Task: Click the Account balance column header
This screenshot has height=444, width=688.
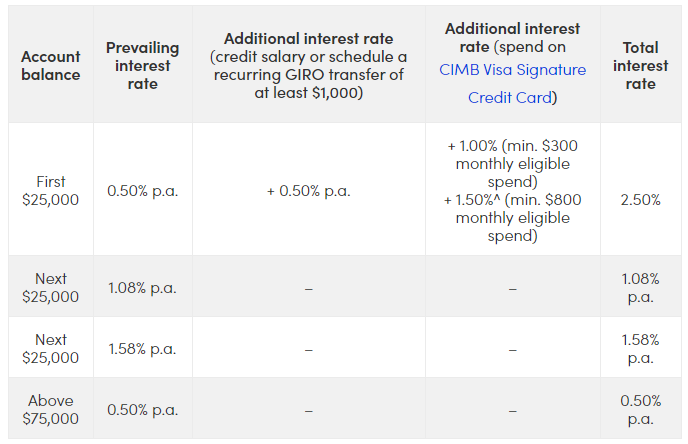Action: click(x=51, y=66)
